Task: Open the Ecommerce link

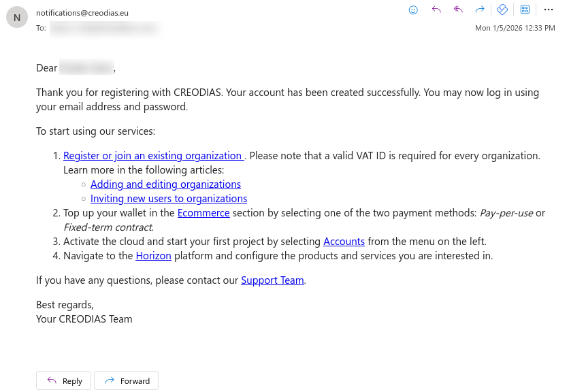Action: (x=204, y=213)
